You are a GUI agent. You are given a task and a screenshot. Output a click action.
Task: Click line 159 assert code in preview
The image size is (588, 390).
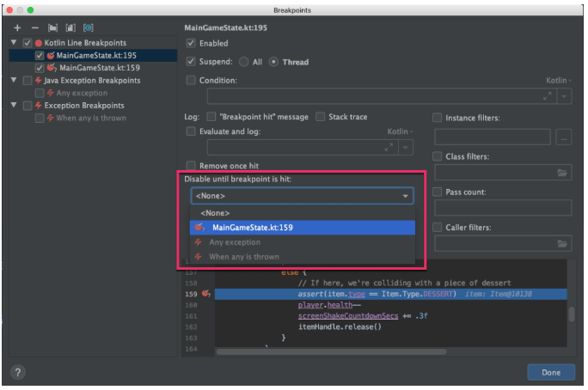pyautogui.click(x=377, y=294)
